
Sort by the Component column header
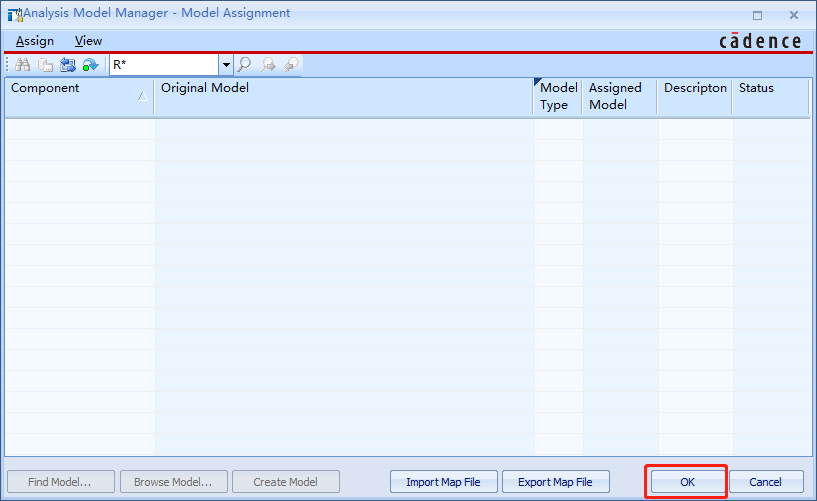point(79,96)
